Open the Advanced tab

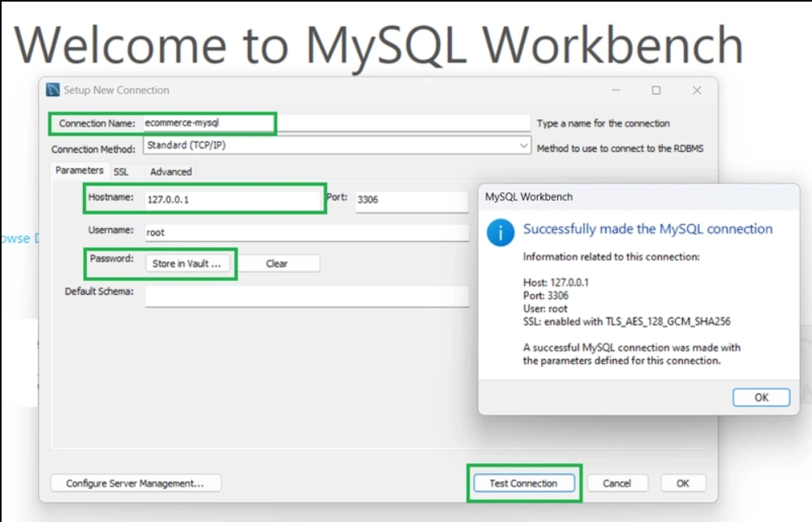point(171,171)
